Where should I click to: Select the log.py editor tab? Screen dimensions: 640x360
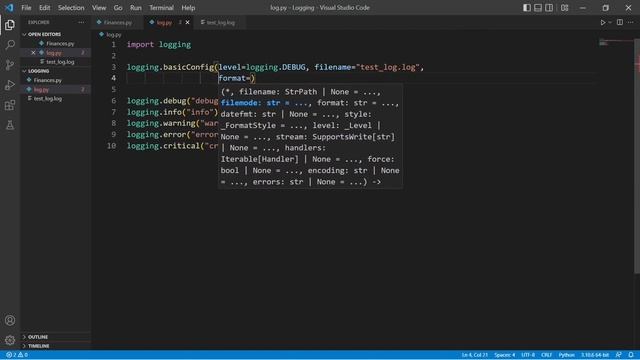(164, 22)
